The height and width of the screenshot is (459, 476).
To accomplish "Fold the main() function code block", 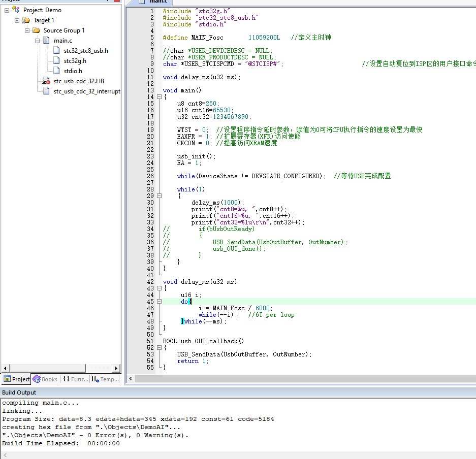I will click(x=158, y=97).
